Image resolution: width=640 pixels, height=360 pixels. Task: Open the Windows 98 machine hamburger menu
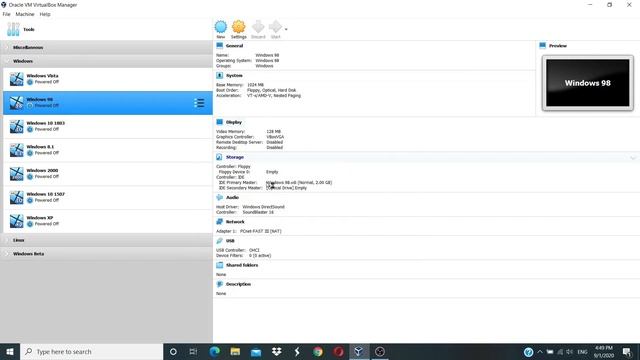[x=199, y=103]
